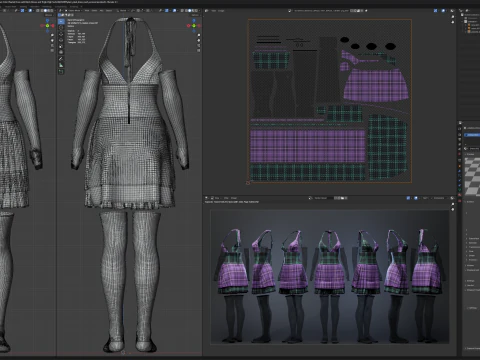Image resolution: width=480 pixels, height=360 pixels.
Task: Open the orange Object properties tab
Action: [x=459, y=166]
